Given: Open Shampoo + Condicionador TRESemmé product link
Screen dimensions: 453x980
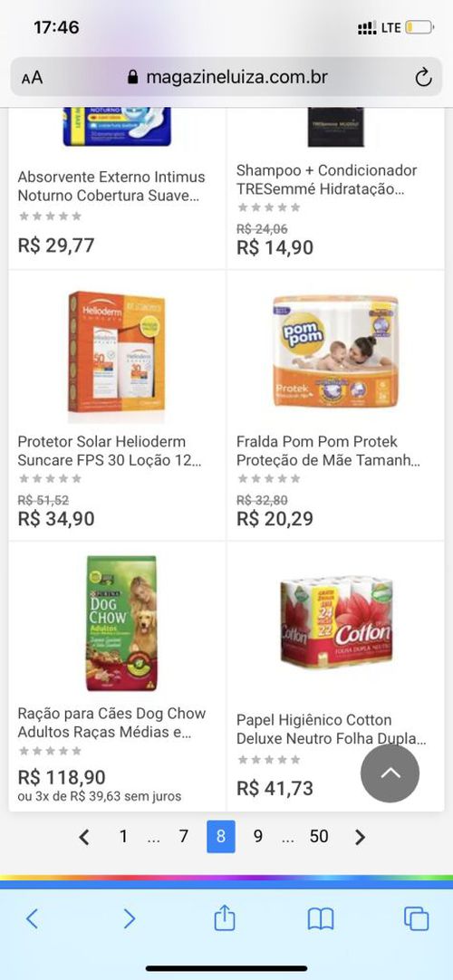Looking at the screenshot, I should (x=327, y=180).
